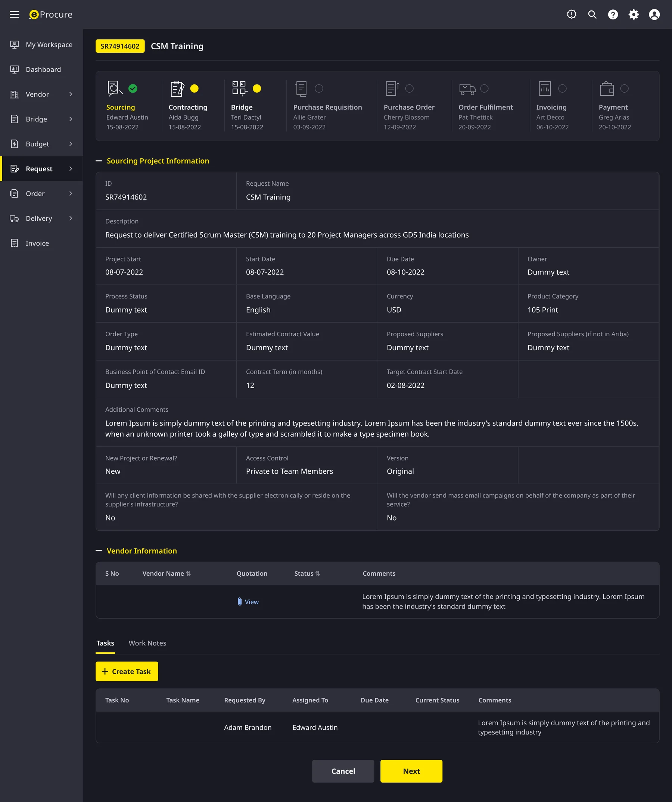The width and height of the screenshot is (672, 802).
Task: Click the green Sourcing completed checkmark
Action: click(x=133, y=89)
